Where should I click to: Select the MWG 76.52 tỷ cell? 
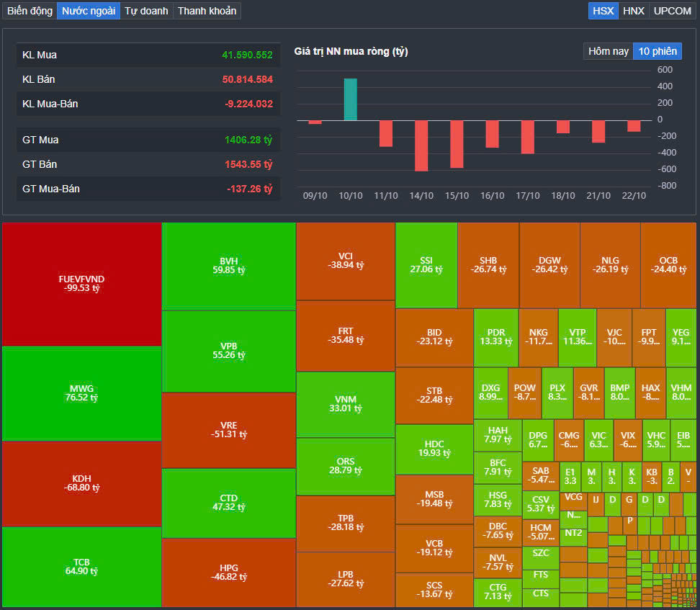coord(81,393)
